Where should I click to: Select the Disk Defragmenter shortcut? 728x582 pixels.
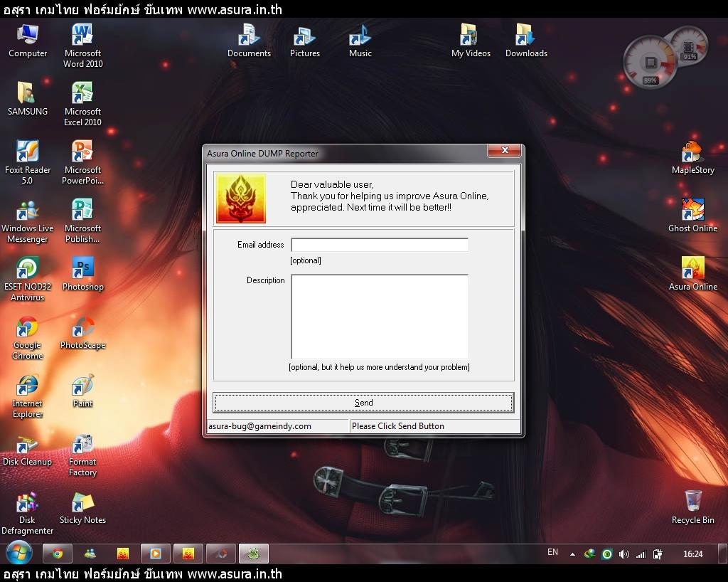(x=28, y=513)
